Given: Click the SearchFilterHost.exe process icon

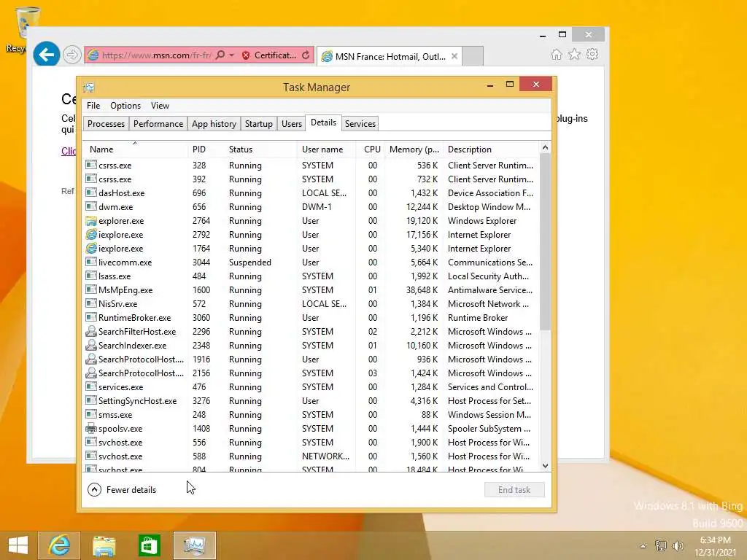Looking at the screenshot, I should click(x=91, y=332).
